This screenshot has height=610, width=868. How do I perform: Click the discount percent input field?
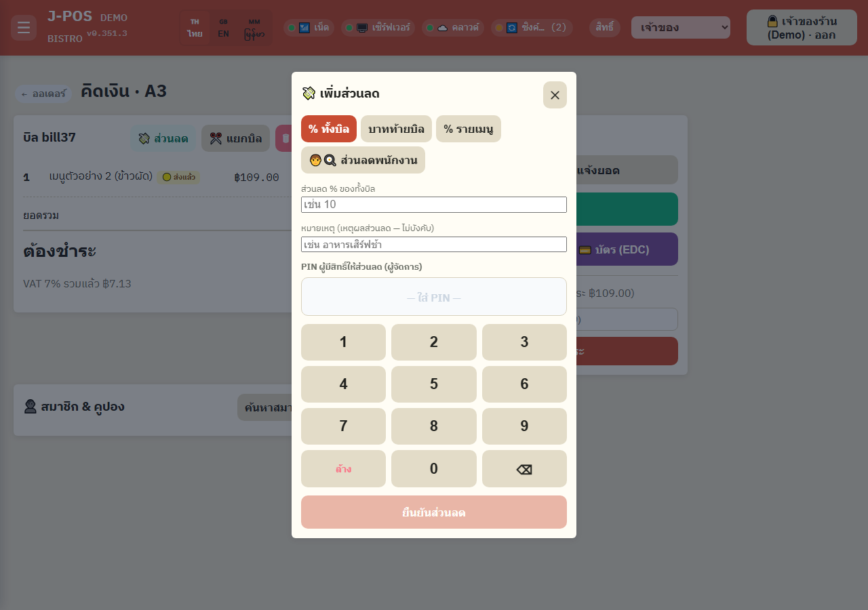click(434, 205)
